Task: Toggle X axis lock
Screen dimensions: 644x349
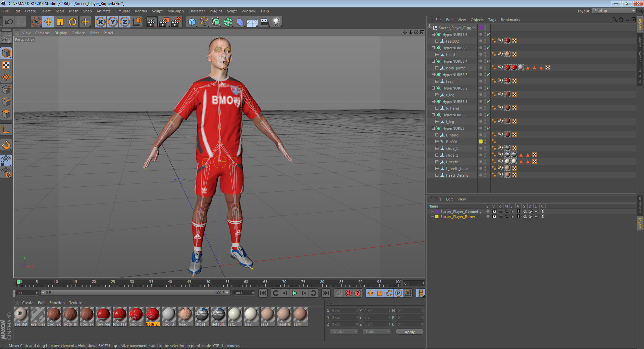Action: click(101, 22)
